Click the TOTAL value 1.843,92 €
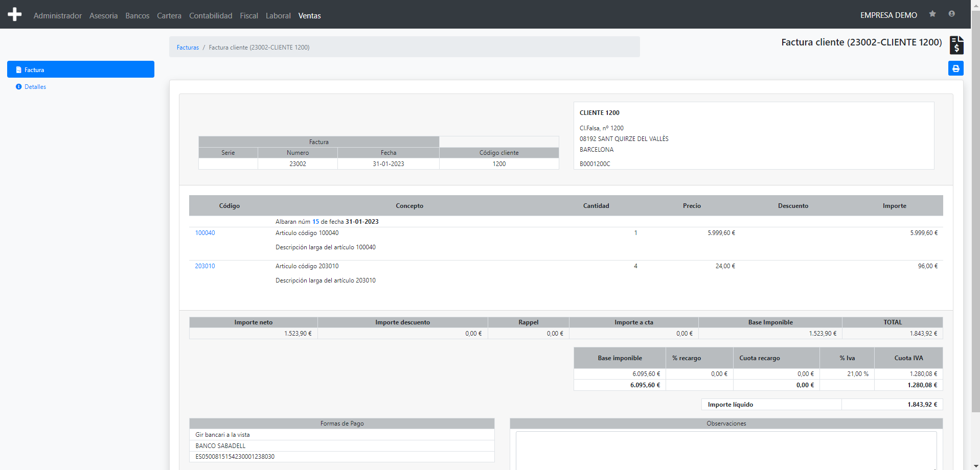The image size is (980, 470). click(x=923, y=334)
